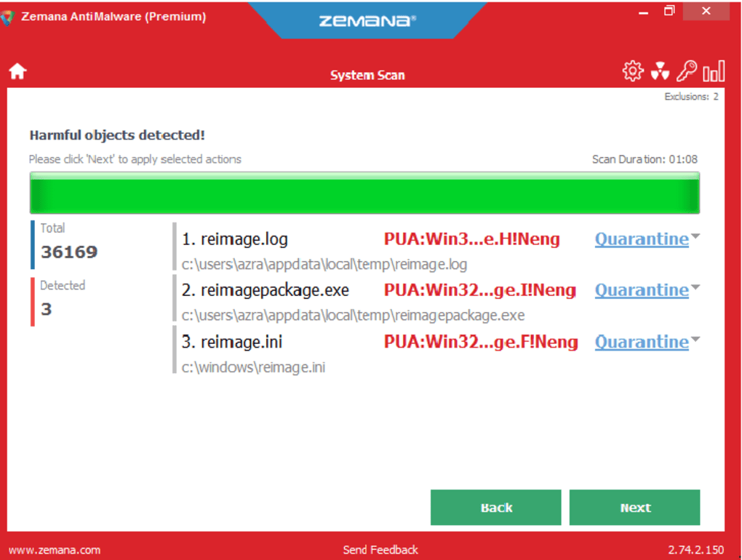Click the Back button
The image size is (742, 560).
point(496,508)
